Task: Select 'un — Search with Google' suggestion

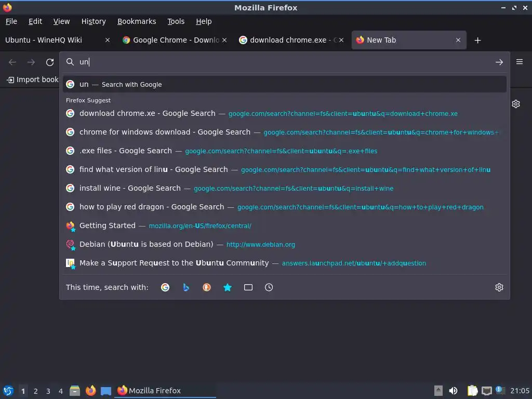Action: pos(284,84)
